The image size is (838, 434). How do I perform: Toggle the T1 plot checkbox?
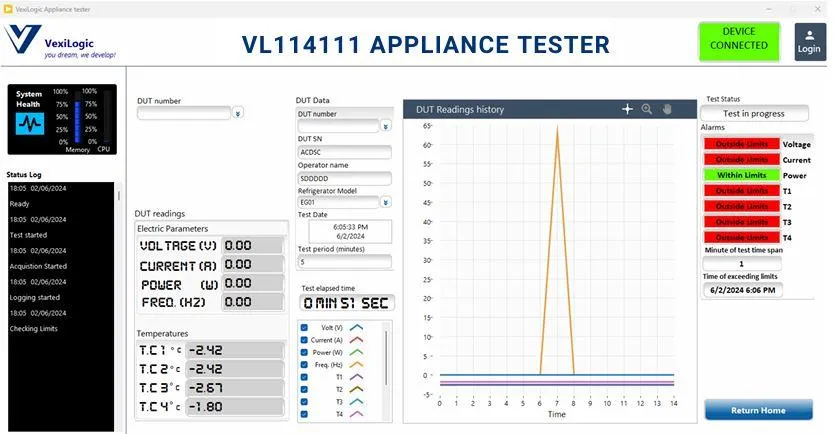pos(304,377)
